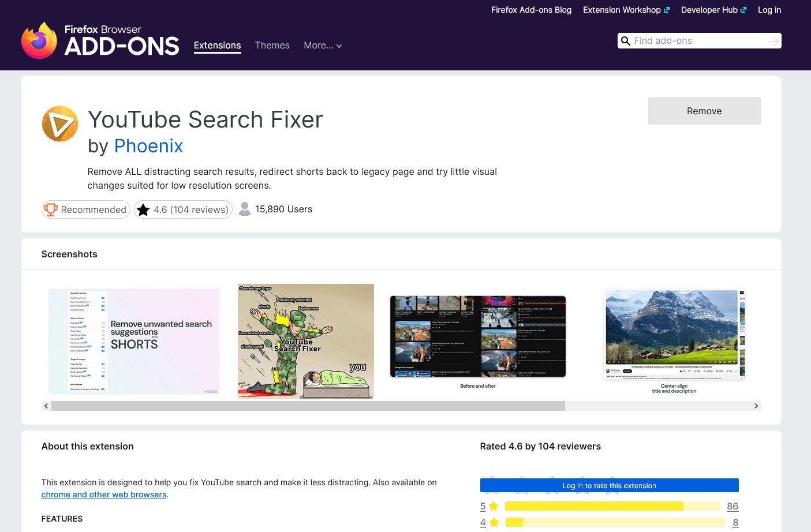Open the soldier cartoon screenshot
Image resolution: width=811 pixels, height=532 pixels.
[x=306, y=342]
